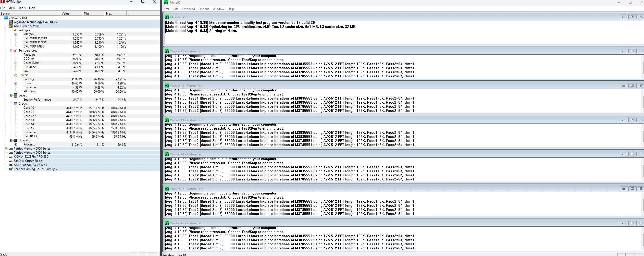Click the Main thread window icon
Screen dimensions: 644x256
167,17
